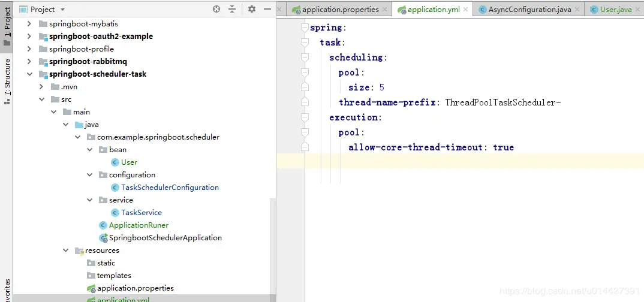This screenshot has width=644, height=302.
Task: Click the locate/scroll-from-source target icon
Action: pyautogui.click(x=216, y=9)
